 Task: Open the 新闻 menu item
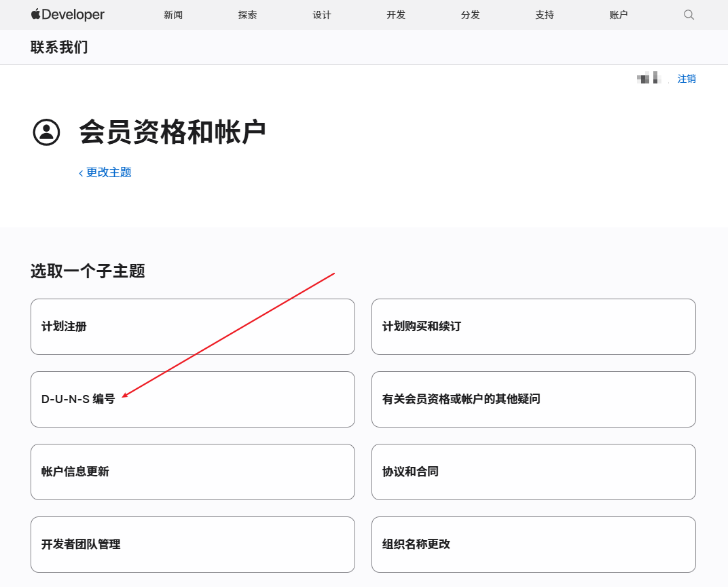click(x=173, y=15)
